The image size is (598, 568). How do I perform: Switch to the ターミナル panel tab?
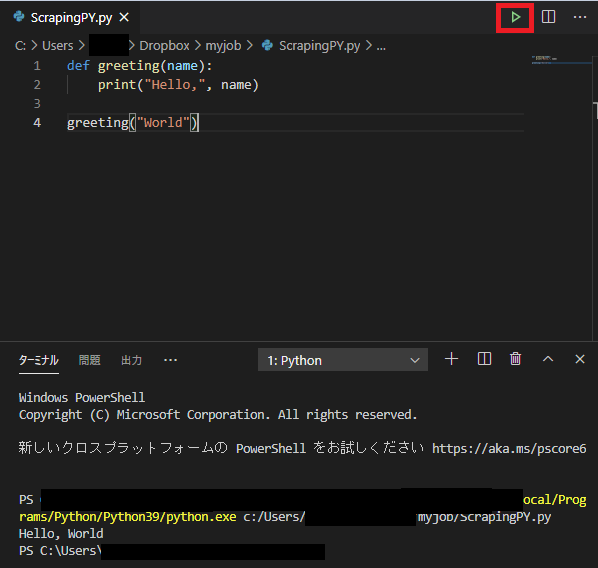[x=39, y=360]
